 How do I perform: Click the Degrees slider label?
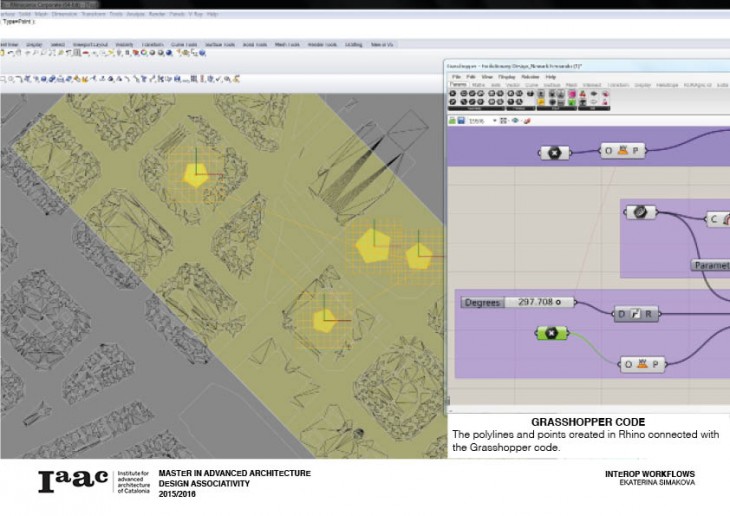(482, 302)
